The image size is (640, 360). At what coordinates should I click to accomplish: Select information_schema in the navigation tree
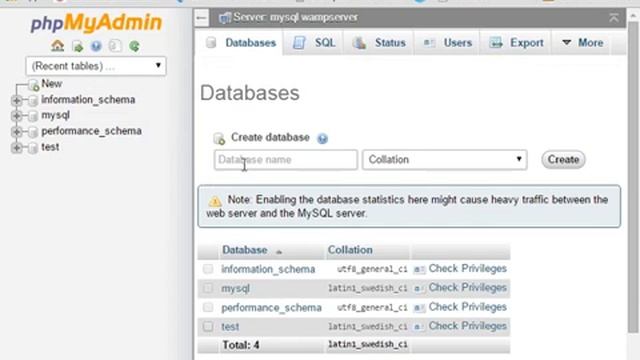click(x=88, y=100)
